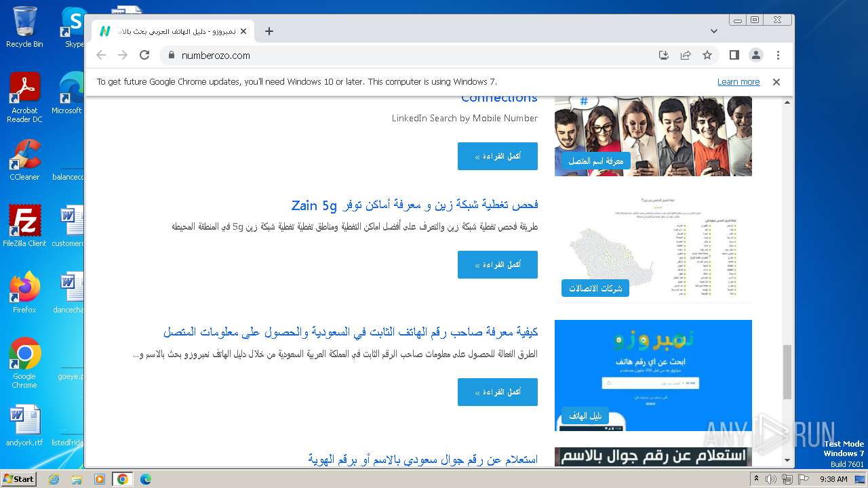The height and width of the screenshot is (488, 868).
Task: Click read more button under LinkedIn Search
Action: (498, 156)
